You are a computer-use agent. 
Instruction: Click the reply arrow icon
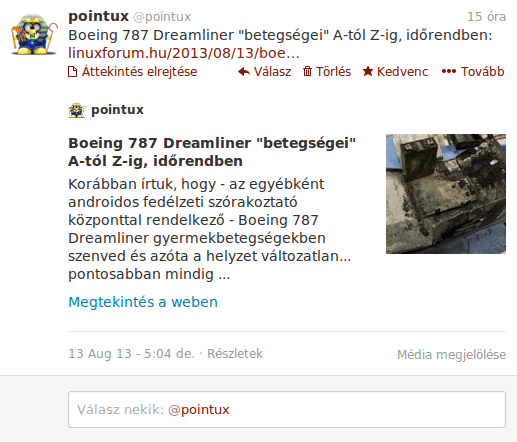coord(244,72)
